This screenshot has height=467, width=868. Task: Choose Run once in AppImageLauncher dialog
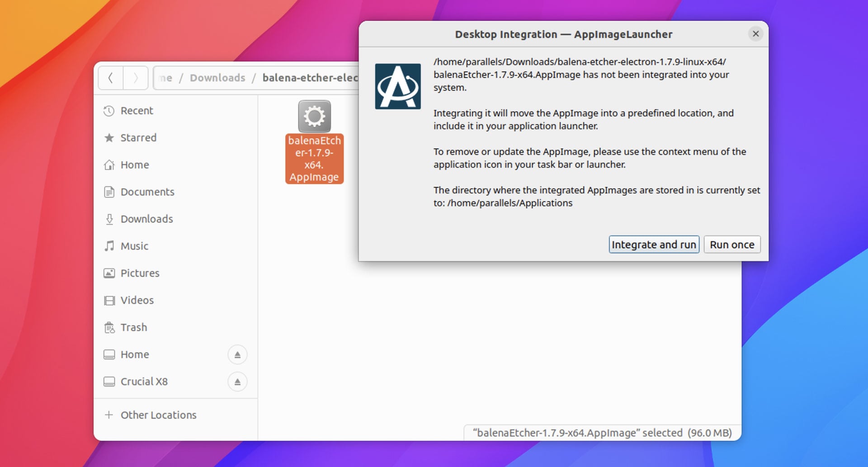pyautogui.click(x=732, y=245)
